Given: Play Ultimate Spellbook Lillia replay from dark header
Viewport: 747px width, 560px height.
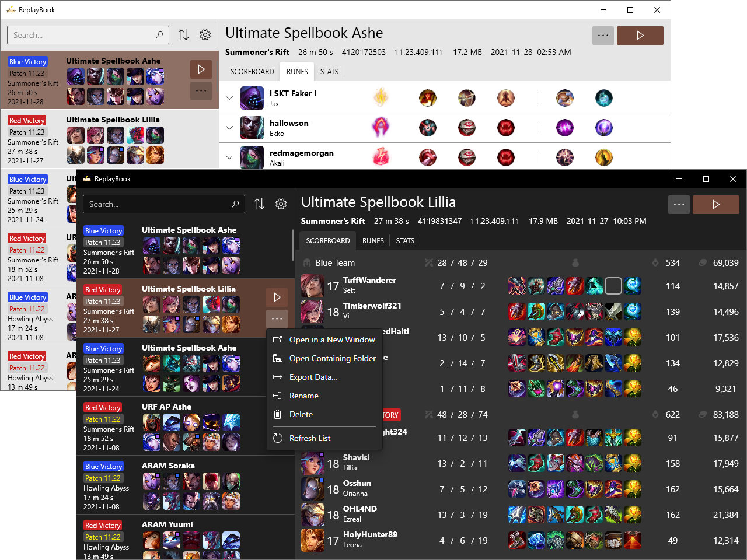Looking at the screenshot, I should point(716,205).
